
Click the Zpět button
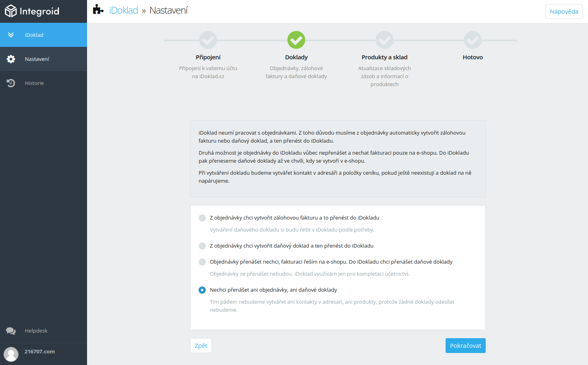click(x=201, y=346)
